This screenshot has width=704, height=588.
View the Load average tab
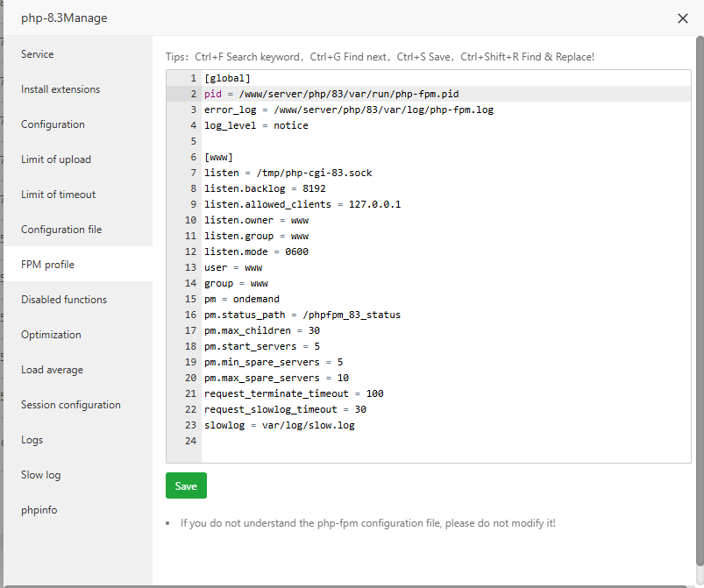click(52, 370)
